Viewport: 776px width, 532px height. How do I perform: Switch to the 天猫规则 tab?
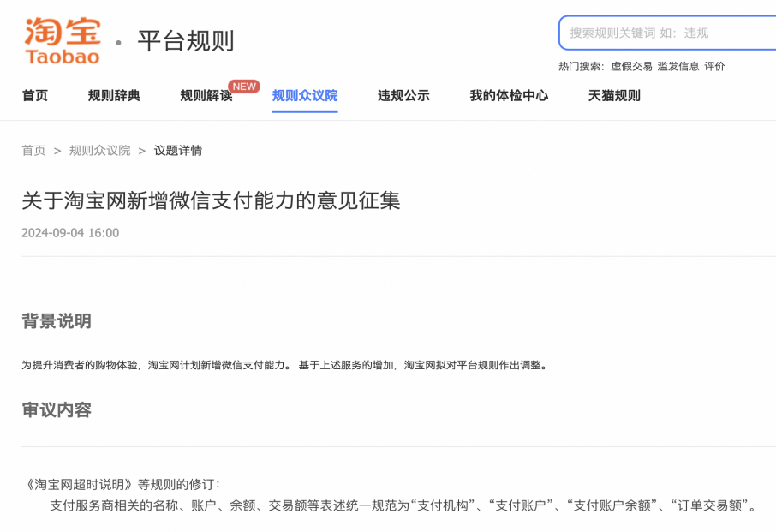click(x=614, y=95)
